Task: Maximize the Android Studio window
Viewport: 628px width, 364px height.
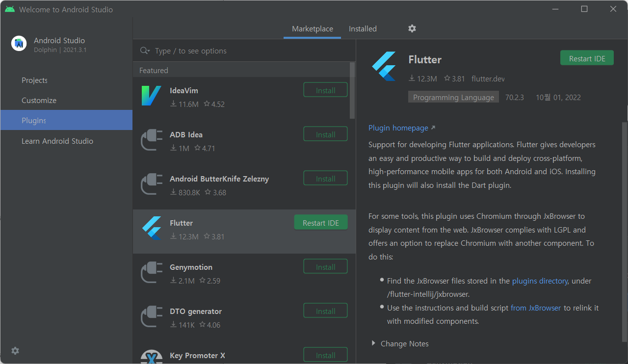Action: 584,9
